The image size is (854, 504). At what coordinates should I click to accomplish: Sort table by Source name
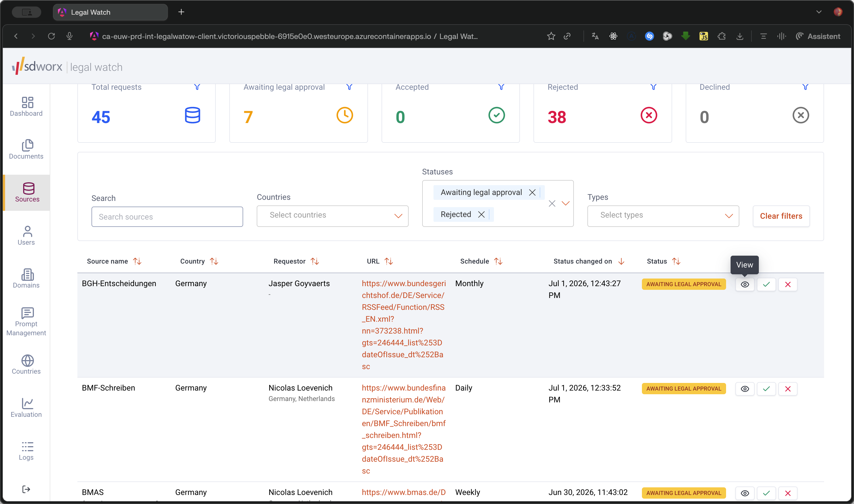pos(137,261)
